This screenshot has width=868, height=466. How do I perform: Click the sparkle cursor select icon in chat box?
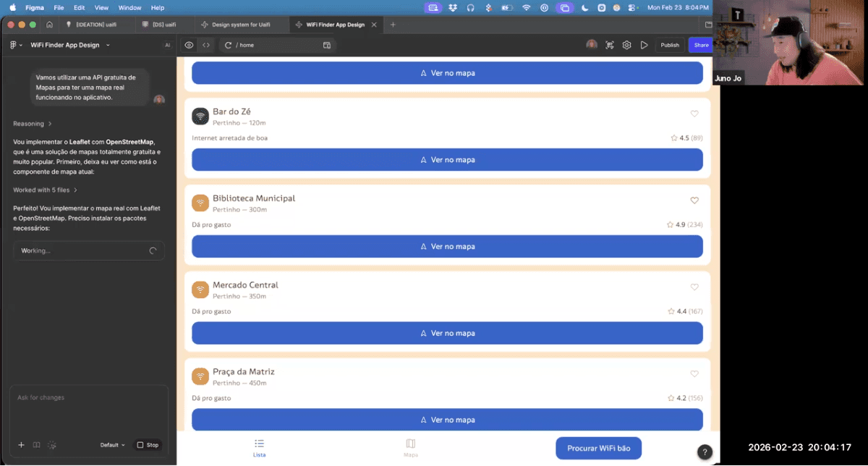52,445
